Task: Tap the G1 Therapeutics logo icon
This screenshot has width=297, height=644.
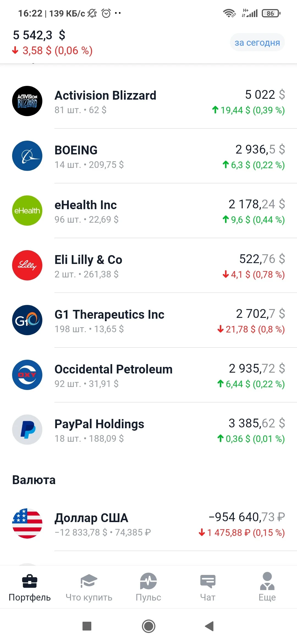Action: (x=27, y=320)
